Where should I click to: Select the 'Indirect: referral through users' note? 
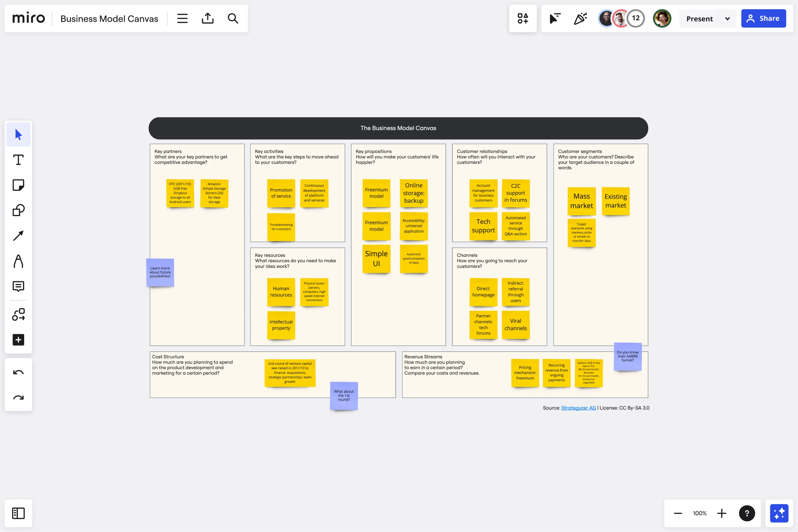[x=515, y=292]
